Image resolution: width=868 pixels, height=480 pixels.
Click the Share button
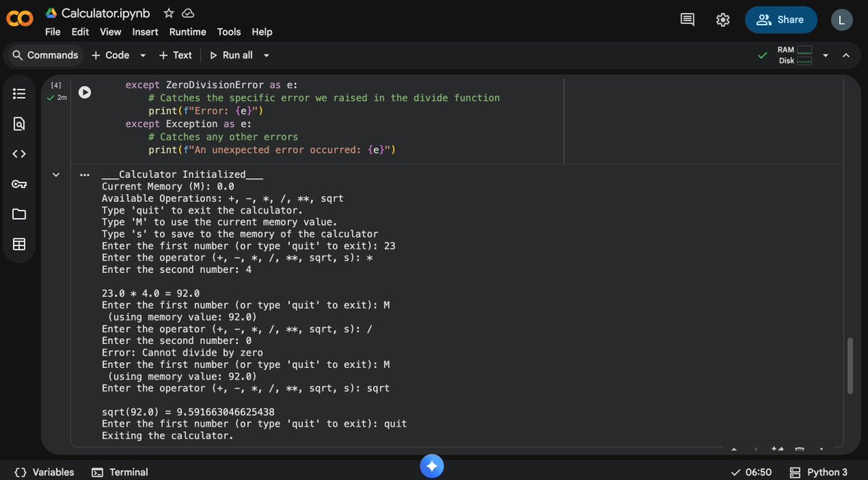point(781,20)
